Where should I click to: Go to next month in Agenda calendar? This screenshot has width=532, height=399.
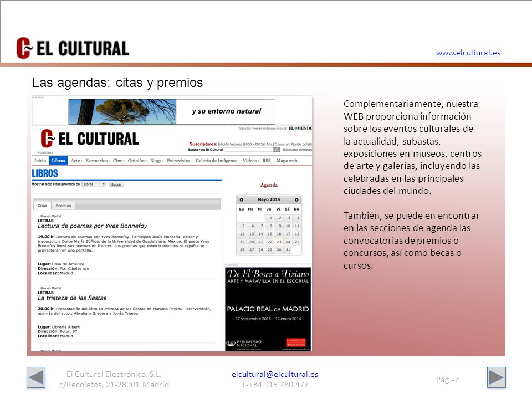click(x=296, y=200)
